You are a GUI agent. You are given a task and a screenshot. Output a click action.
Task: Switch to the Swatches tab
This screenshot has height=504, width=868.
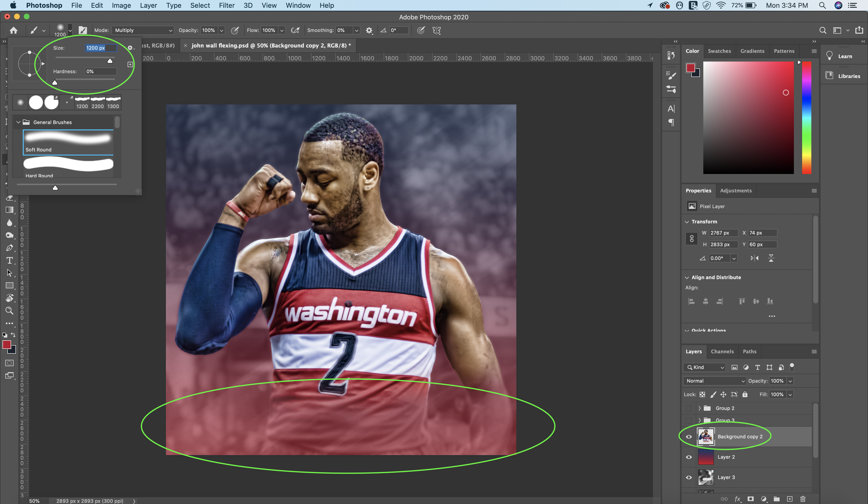(x=719, y=51)
